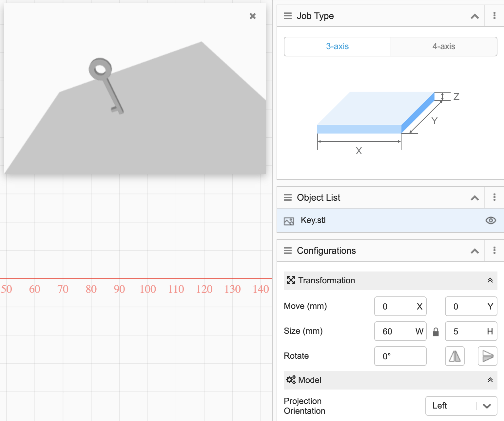This screenshot has height=421, width=504.
Task: Unlock the Size aspect ratio lock
Action: (436, 331)
